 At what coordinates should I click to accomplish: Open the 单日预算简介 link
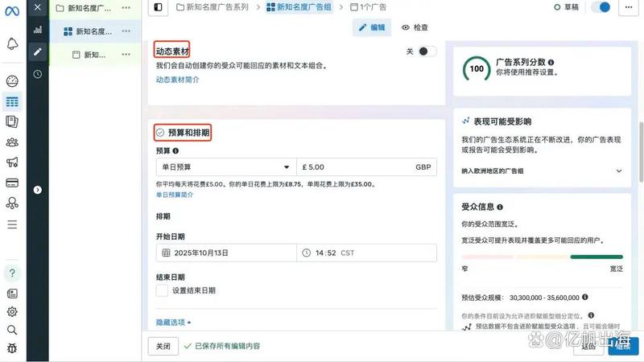coord(175,195)
